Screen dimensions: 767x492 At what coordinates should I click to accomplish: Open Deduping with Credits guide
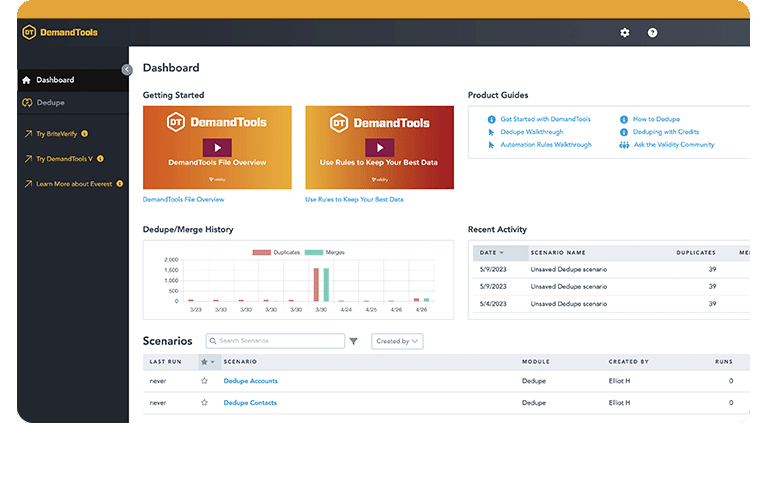click(666, 132)
